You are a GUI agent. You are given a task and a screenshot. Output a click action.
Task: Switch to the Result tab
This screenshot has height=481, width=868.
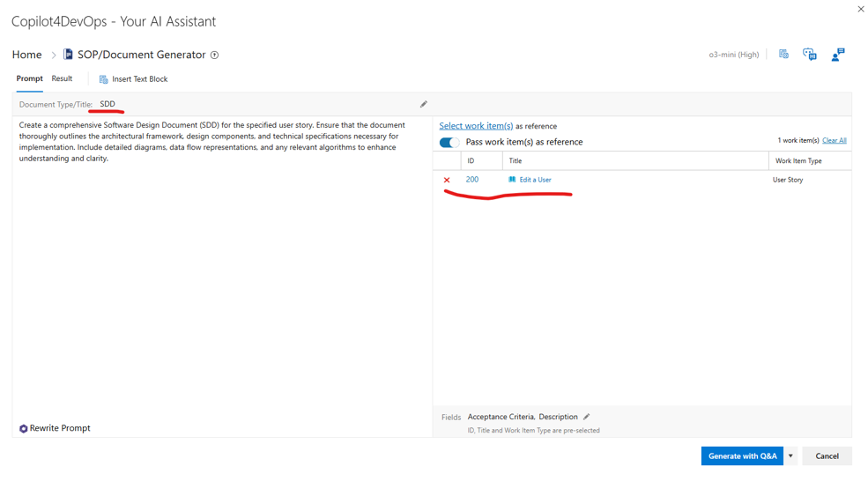coord(62,78)
